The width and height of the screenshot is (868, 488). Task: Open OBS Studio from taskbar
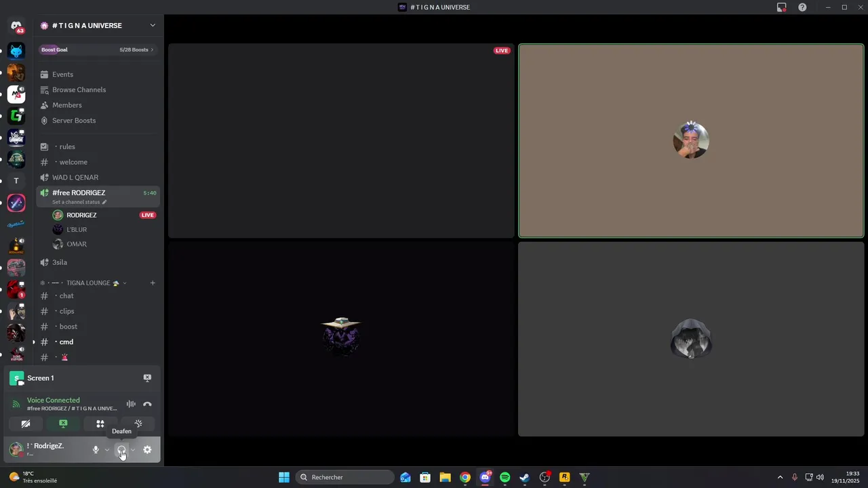[x=545, y=477]
